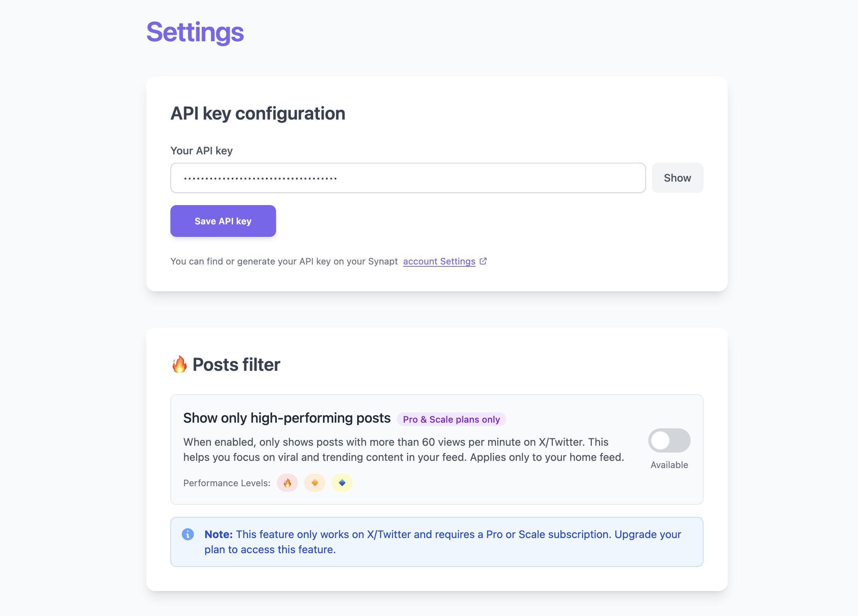Select the orange diamond performance level badge
This screenshot has height=616, width=858.
tap(315, 483)
